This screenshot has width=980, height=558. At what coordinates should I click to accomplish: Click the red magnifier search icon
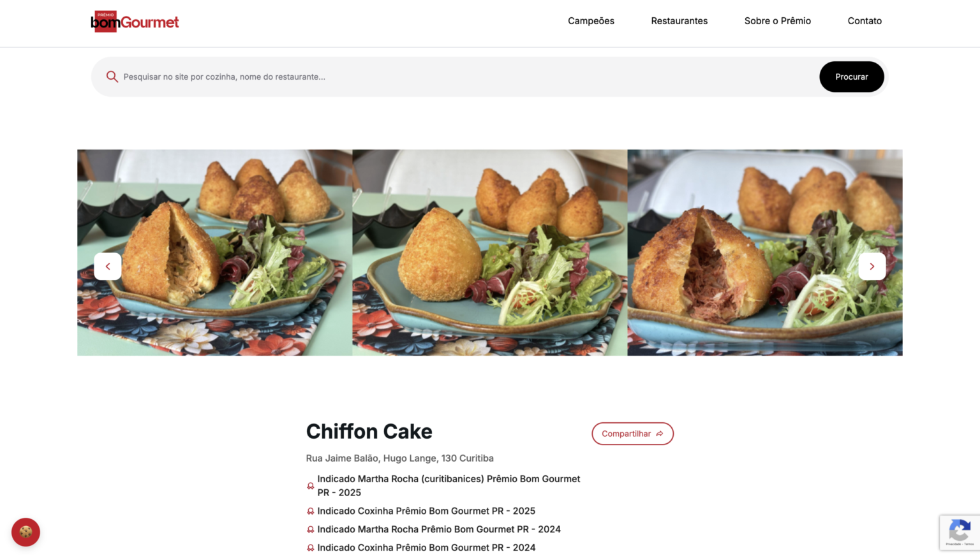pyautogui.click(x=112, y=77)
